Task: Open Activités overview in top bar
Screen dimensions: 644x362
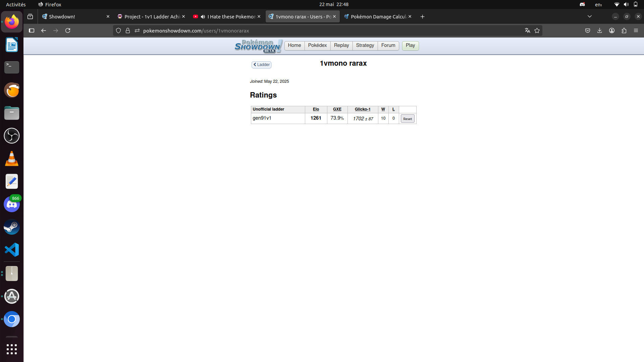Action: pyautogui.click(x=16, y=4)
